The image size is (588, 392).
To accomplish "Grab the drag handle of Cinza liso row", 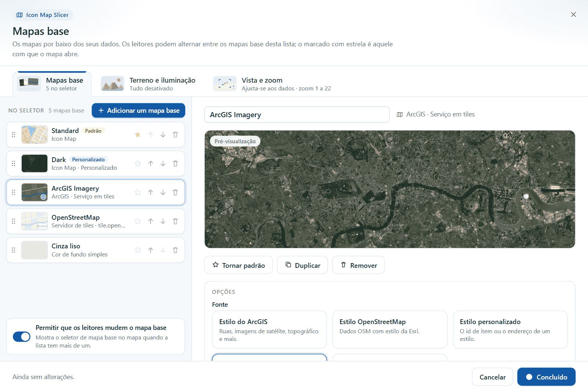I will tap(14, 250).
